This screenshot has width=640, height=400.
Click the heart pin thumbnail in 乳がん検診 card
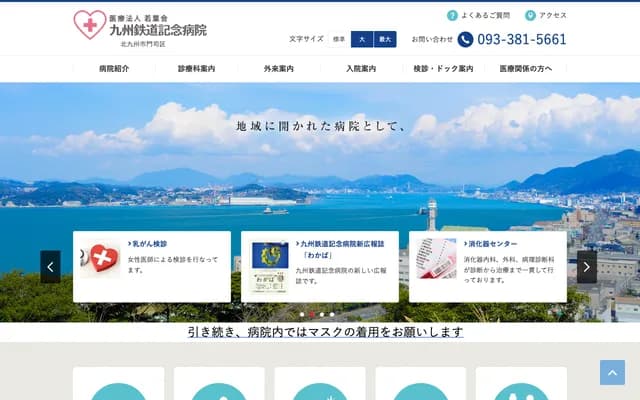click(100, 258)
